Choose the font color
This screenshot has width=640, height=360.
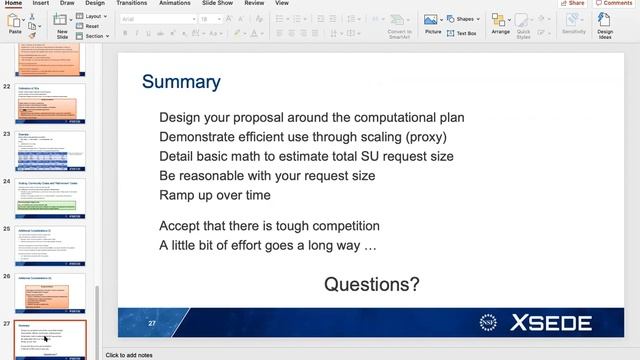tap(254, 33)
